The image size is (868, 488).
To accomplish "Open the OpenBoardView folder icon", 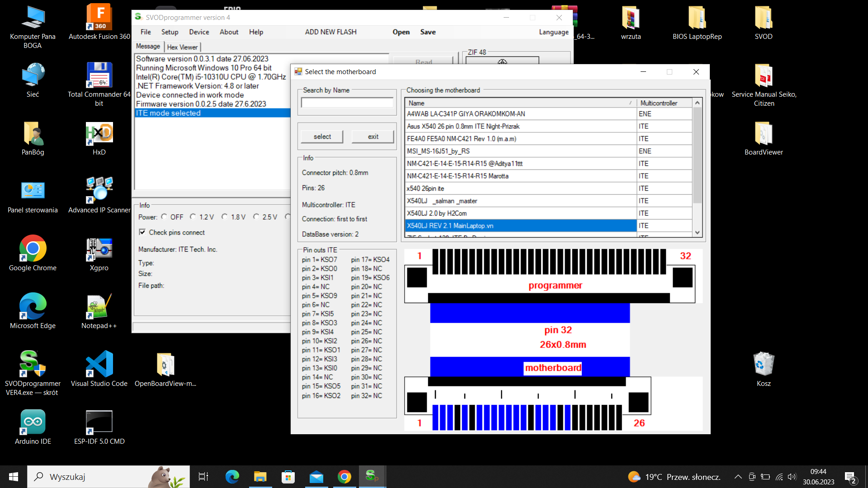I will point(165,365).
